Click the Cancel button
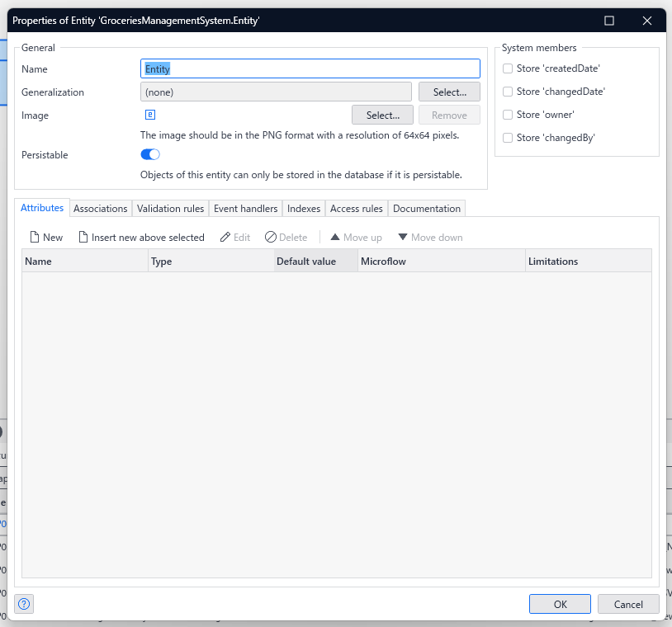672x627 pixels. tap(628, 604)
